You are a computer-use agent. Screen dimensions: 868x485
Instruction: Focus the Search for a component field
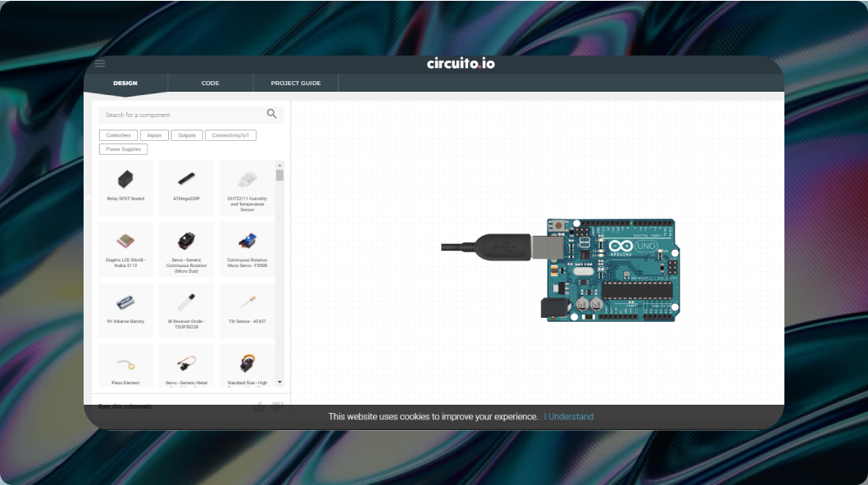(191, 115)
